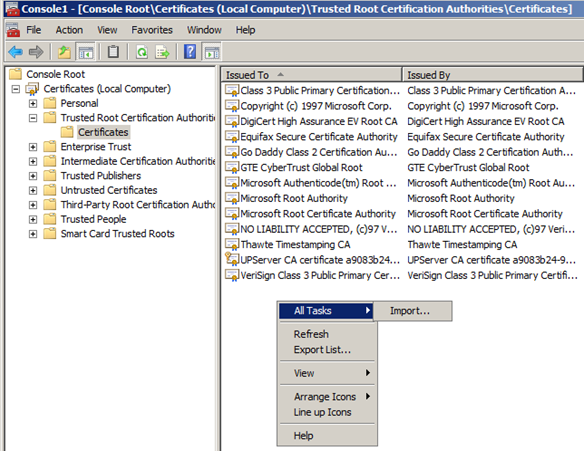
Task: Select Microsoft Authenticode(tm) Root certificate row
Action: coord(318,183)
